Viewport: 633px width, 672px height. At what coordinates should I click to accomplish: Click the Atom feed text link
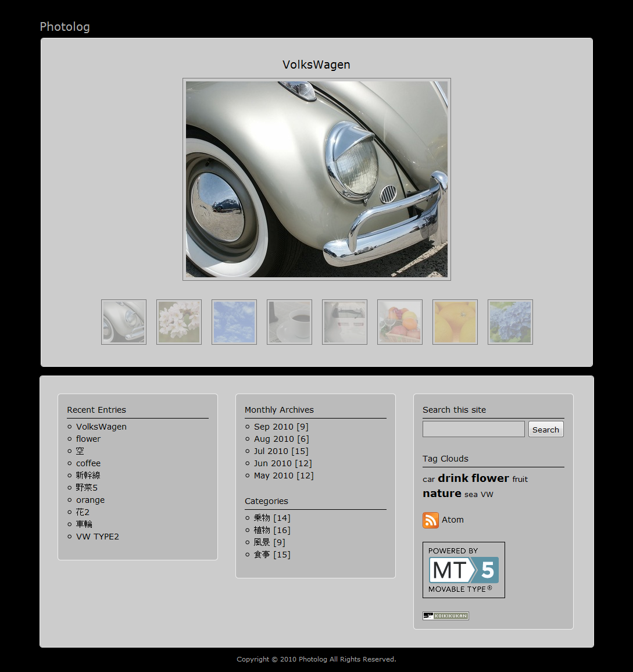(x=453, y=520)
